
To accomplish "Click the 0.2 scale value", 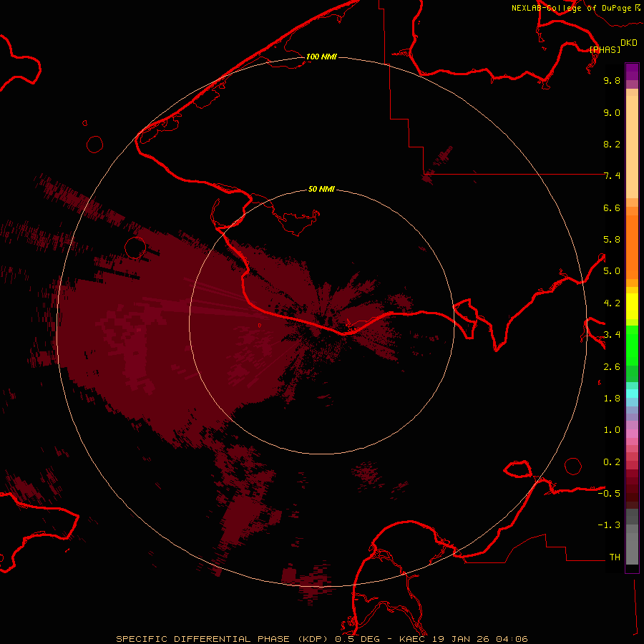I will [x=612, y=462].
